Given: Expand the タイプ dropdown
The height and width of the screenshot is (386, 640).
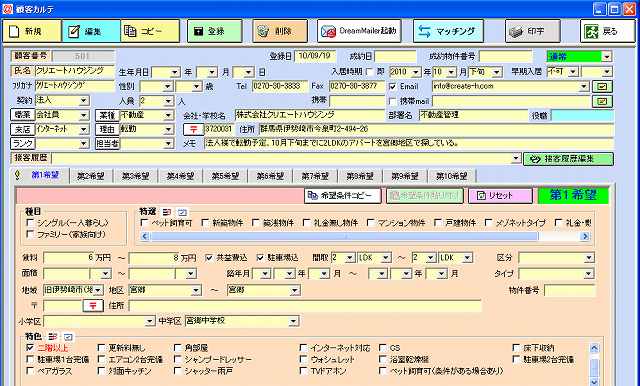Looking at the screenshot, I should click(589, 273).
